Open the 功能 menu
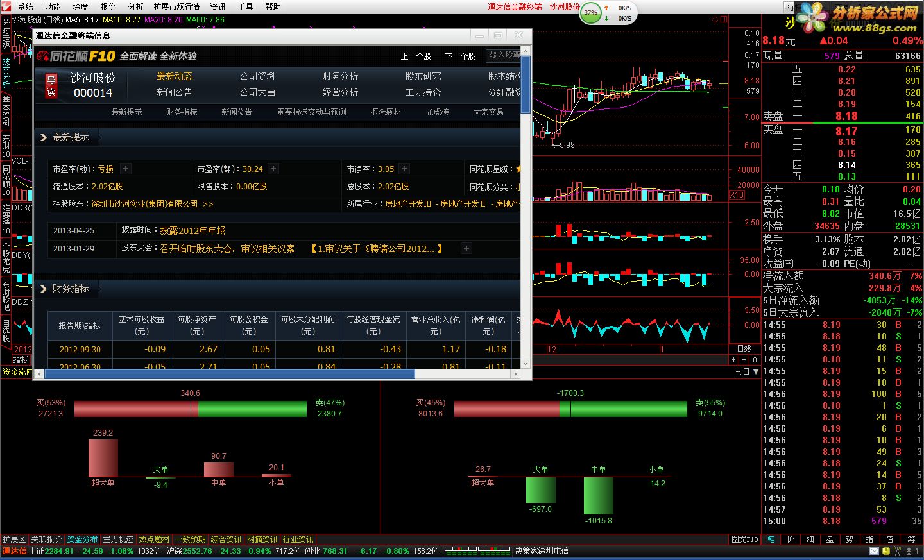This screenshot has width=924, height=560. [x=53, y=6]
